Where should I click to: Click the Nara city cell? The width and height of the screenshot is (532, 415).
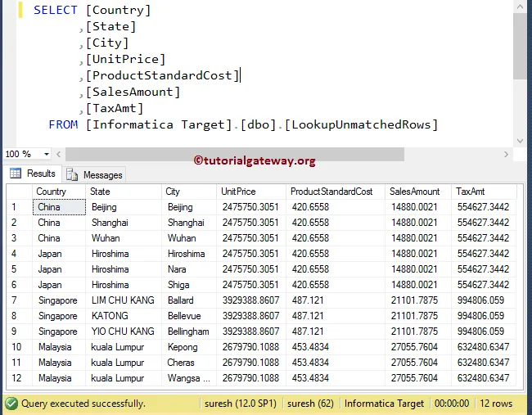coord(189,269)
